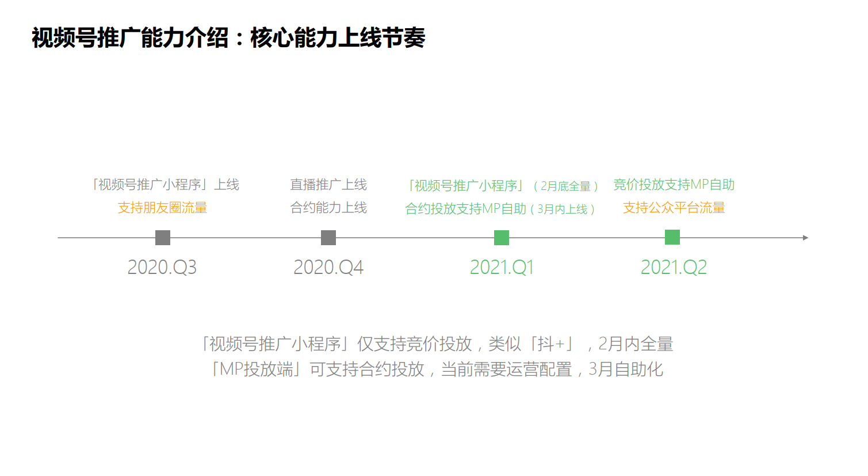Click the slide title 视频号推广能力介绍

228,38
